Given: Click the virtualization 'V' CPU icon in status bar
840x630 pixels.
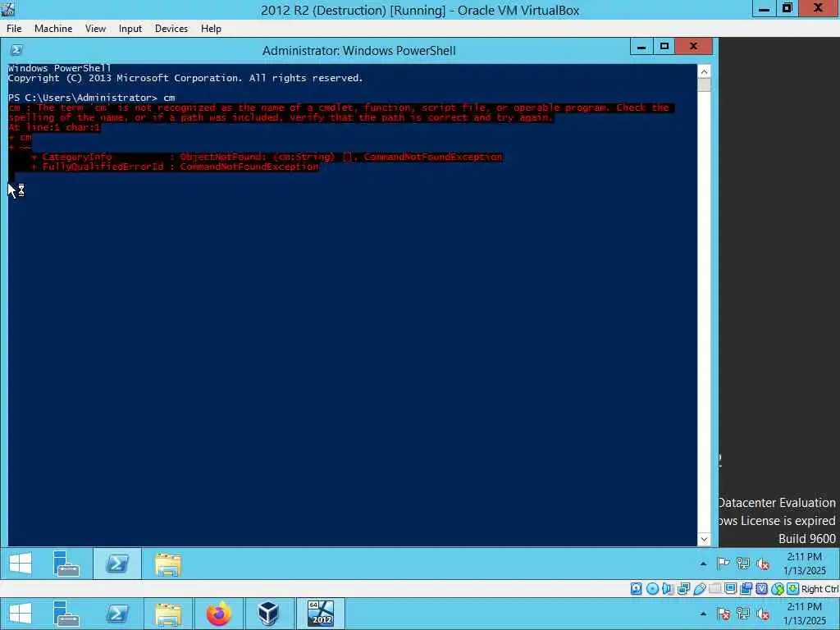Looking at the screenshot, I should 761,589.
